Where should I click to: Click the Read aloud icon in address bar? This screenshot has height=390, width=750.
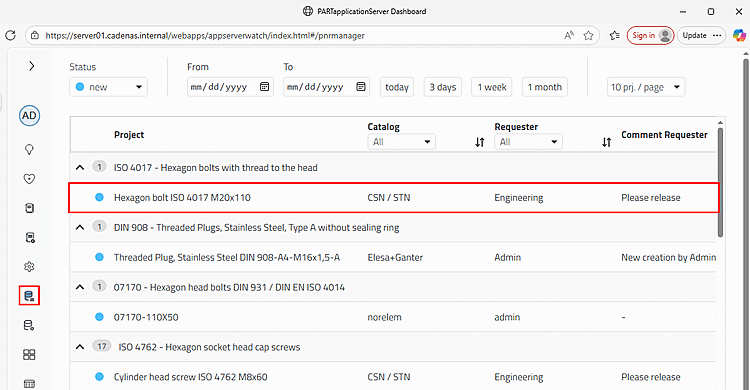(x=569, y=35)
